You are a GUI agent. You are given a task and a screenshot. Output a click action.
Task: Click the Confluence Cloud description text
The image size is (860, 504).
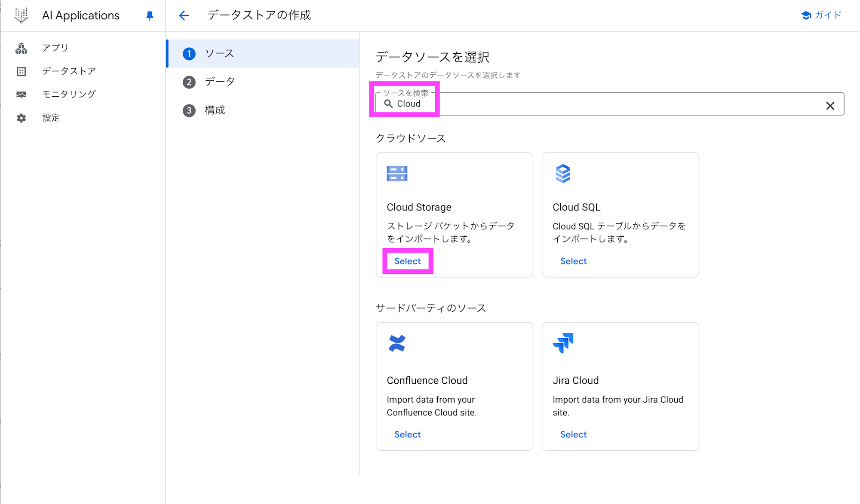click(432, 406)
